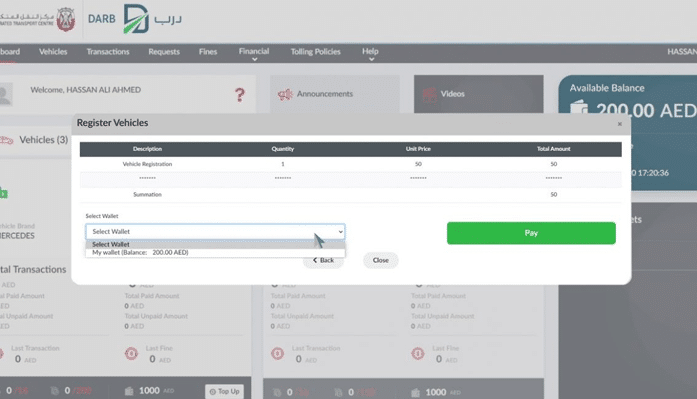697x399 pixels.
Task: Click the Abu Dhabi emblem logo
Action: tap(66, 19)
